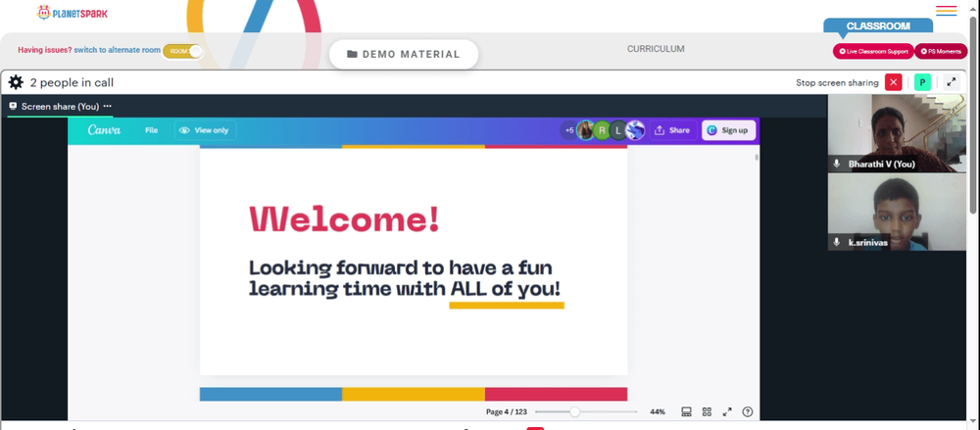Open the Canva File menu

(151, 130)
